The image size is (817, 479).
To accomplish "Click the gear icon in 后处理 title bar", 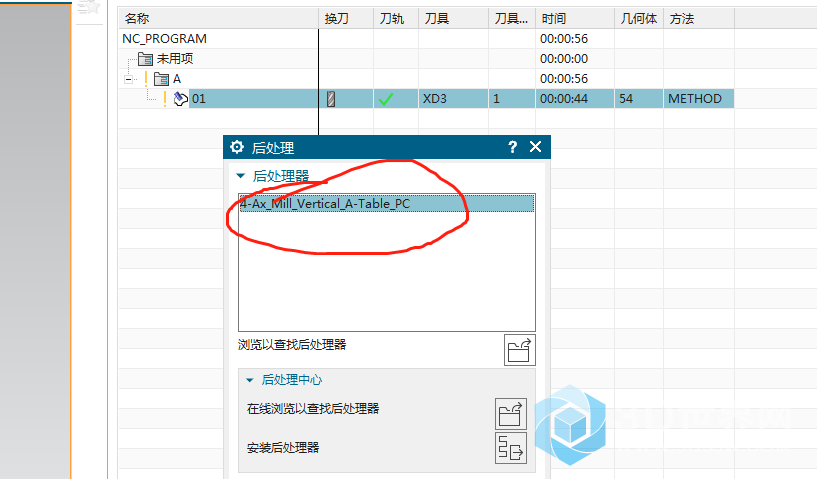I will [237, 147].
